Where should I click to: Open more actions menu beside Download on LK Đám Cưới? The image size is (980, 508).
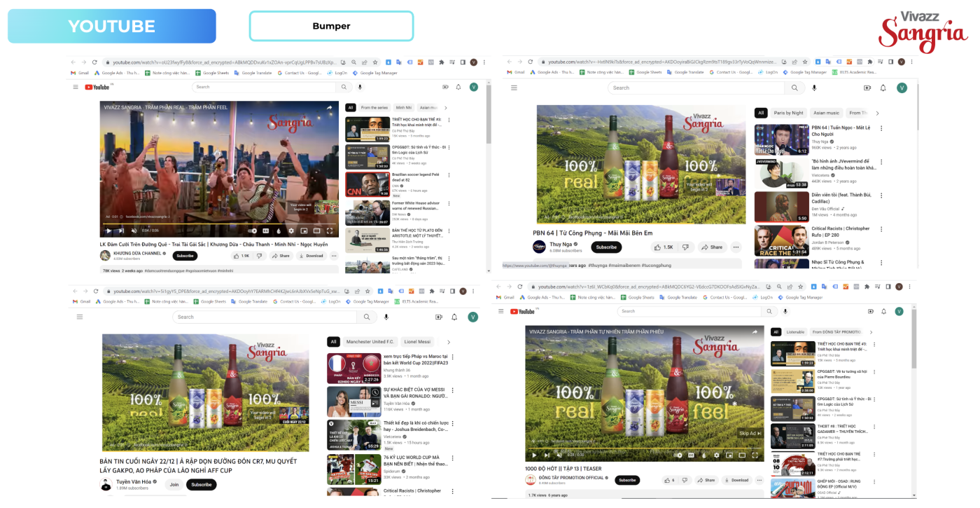333,256
